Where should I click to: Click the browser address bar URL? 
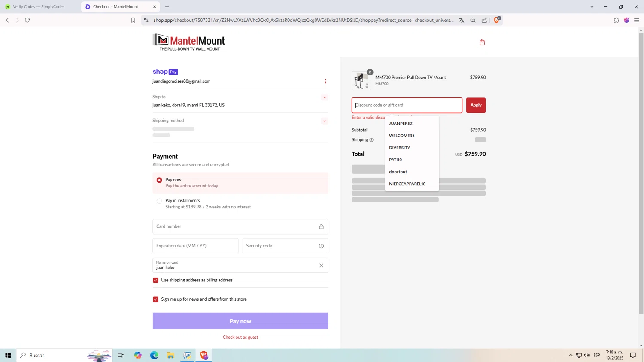click(303, 20)
